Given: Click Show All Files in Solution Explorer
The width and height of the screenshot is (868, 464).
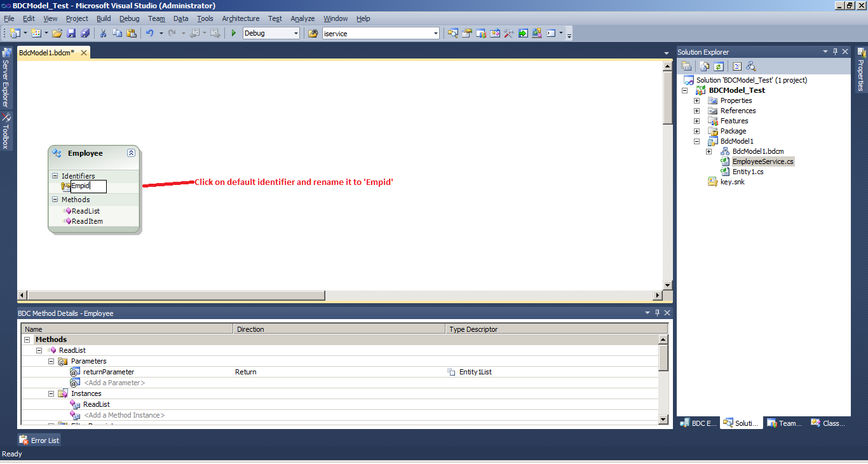Looking at the screenshot, I should pos(704,66).
